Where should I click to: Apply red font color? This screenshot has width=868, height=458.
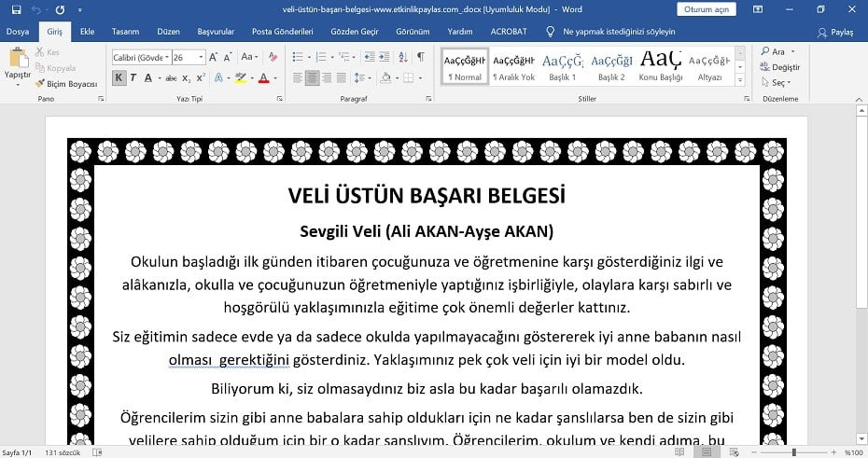(x=264, y=78)
